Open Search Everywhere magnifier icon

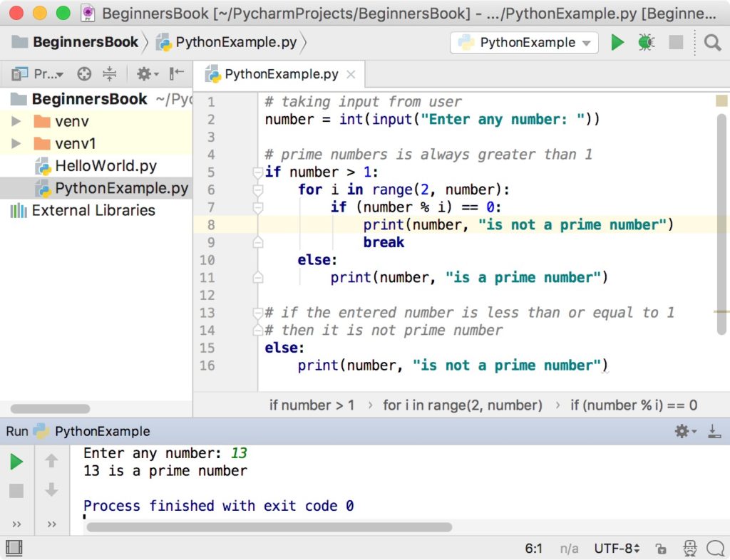tap(712, 43)
